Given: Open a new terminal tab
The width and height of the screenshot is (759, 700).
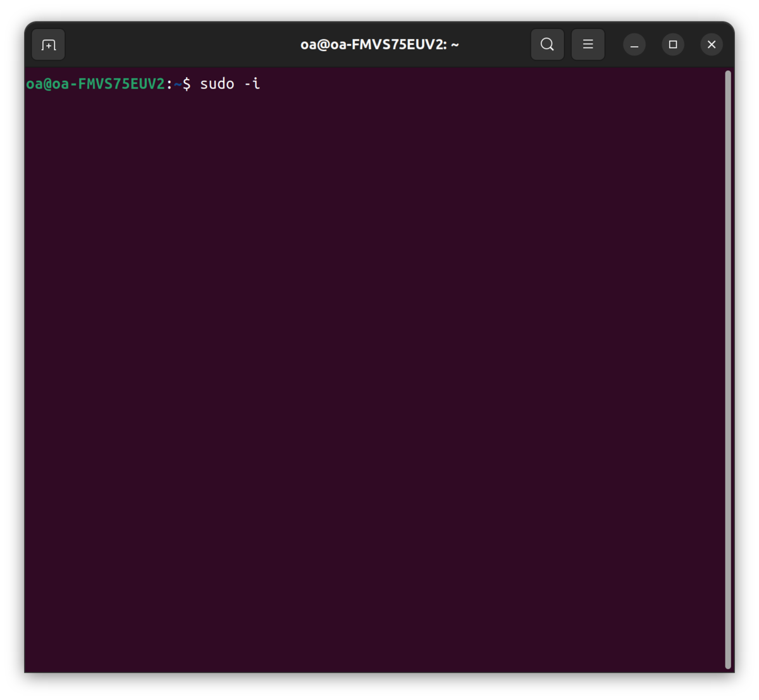Looking at the screenshot, I should click(49, 45).
